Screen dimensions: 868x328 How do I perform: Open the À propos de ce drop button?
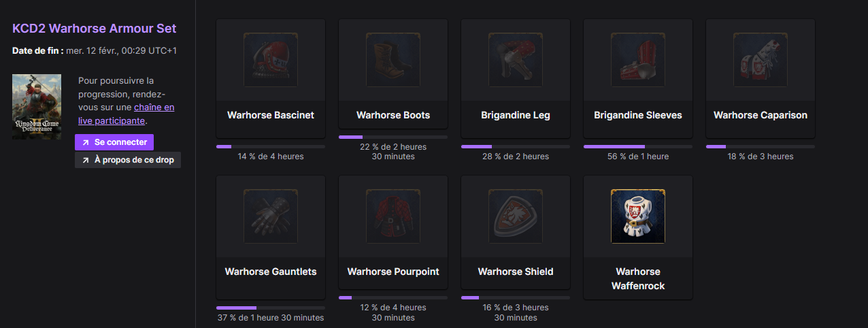pos(128,160)
